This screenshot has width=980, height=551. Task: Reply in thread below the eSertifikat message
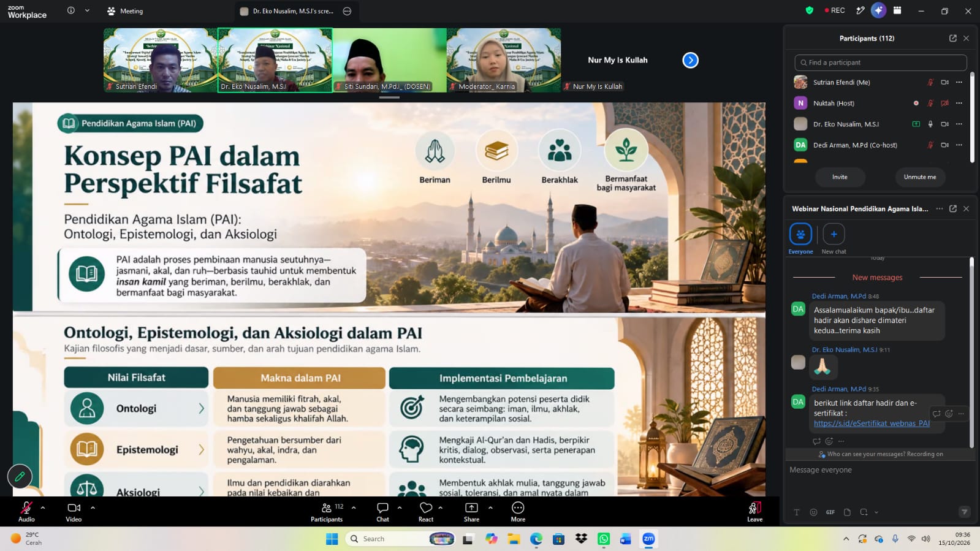pyautogui.click(x=816, y=441)
